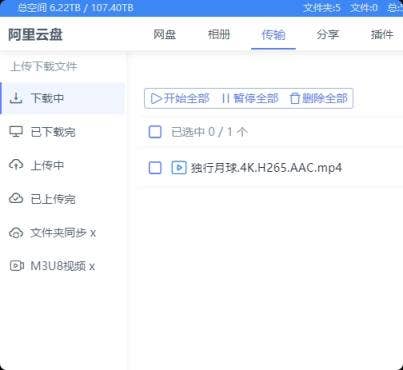Click the 文件夹同步 cloud sync icon
This screenshot has height=370, width=403.
click(16, 233)
